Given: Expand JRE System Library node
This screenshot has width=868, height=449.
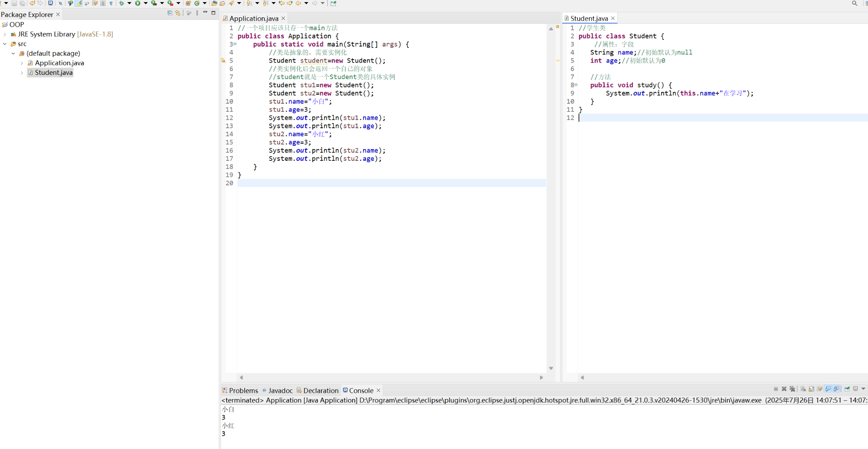Looking at the screenshot, I should pos(5,34).
